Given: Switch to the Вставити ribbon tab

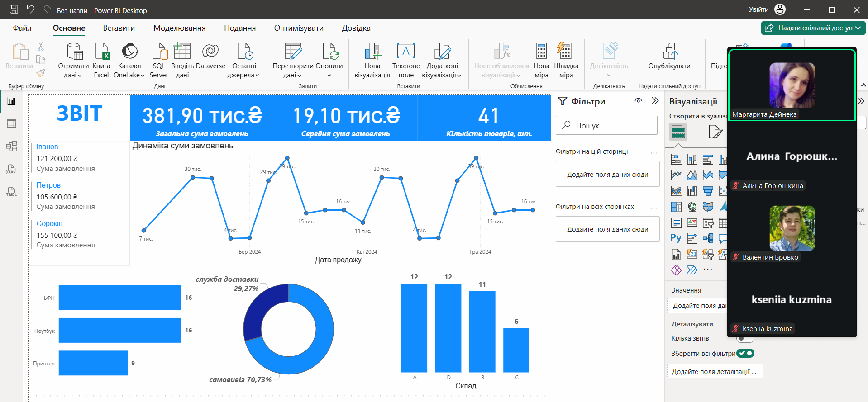Looking at the screenshot, I should coord(119,28).
